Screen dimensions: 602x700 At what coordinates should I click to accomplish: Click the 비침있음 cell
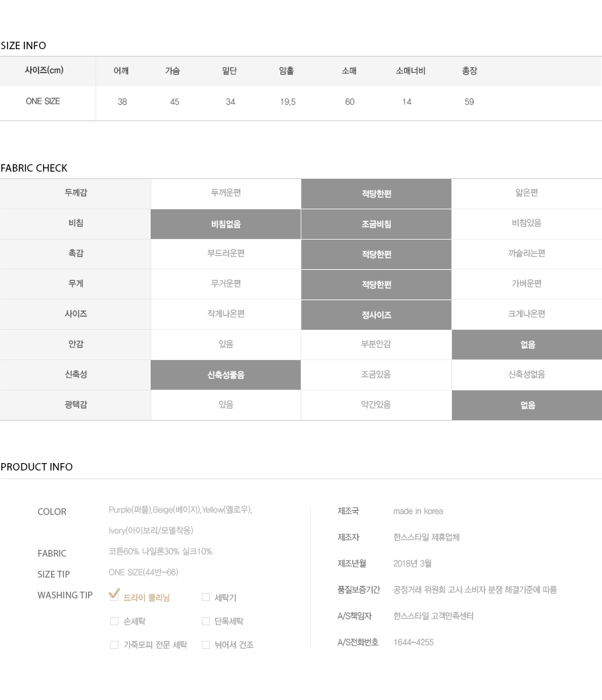pyautogui.click(x=527, y=223)
